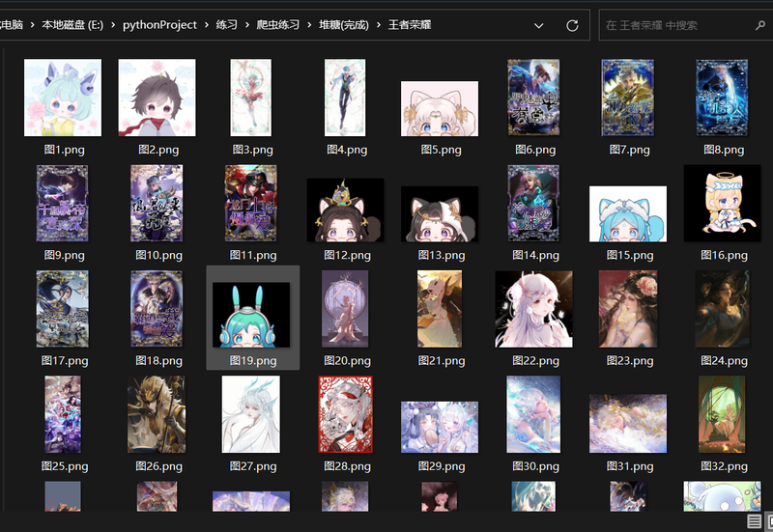Select thumbnail 图15.png
The height and width of the screenshot is (532, 773).
[x=628, y=213]
